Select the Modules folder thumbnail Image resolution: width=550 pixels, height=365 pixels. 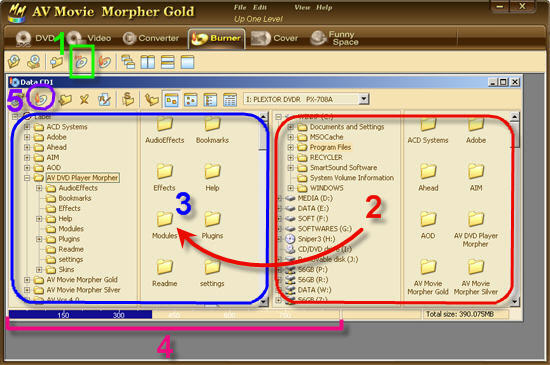tap(165, 224)
